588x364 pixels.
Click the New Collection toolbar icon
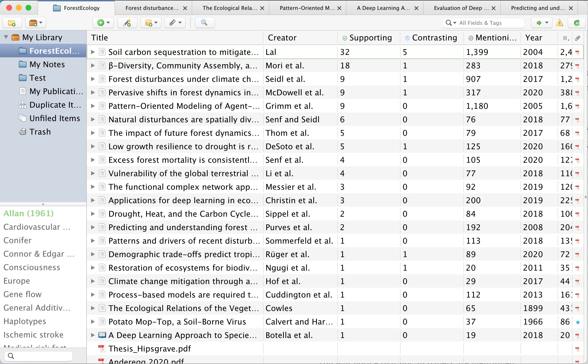click(x=12, y=23)
